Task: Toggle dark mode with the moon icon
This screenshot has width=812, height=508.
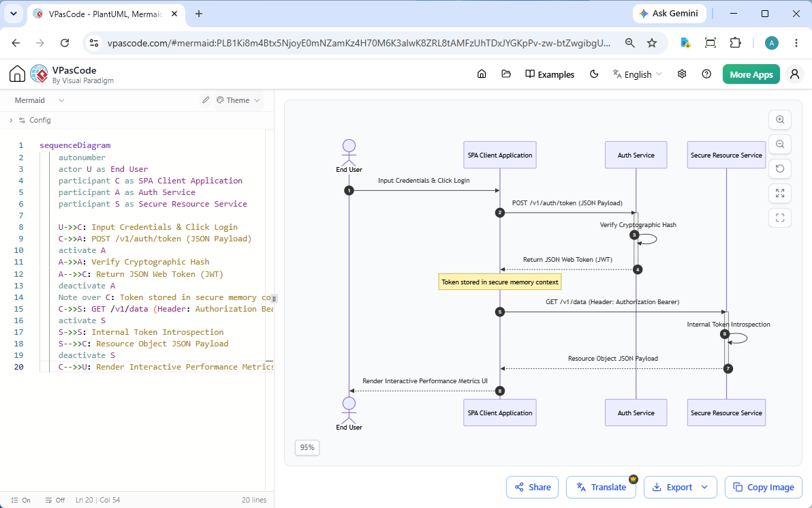Action: point(594,74)
